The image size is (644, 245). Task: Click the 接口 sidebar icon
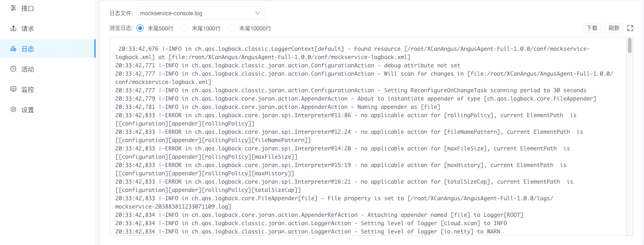coord(13,8)
